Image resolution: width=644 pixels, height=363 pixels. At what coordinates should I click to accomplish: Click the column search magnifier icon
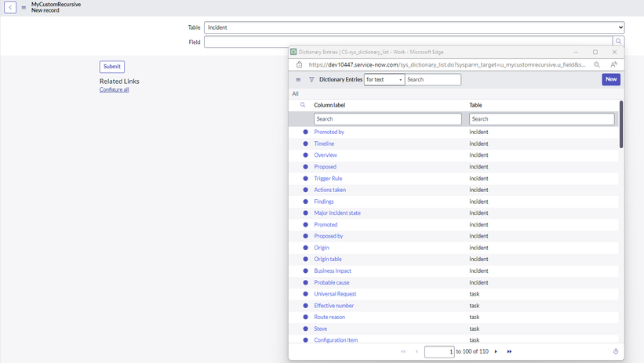point(303,105)
